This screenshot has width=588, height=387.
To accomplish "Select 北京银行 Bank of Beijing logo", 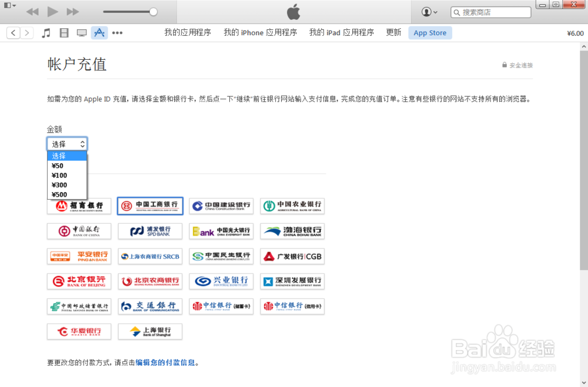I will [79, 281].
